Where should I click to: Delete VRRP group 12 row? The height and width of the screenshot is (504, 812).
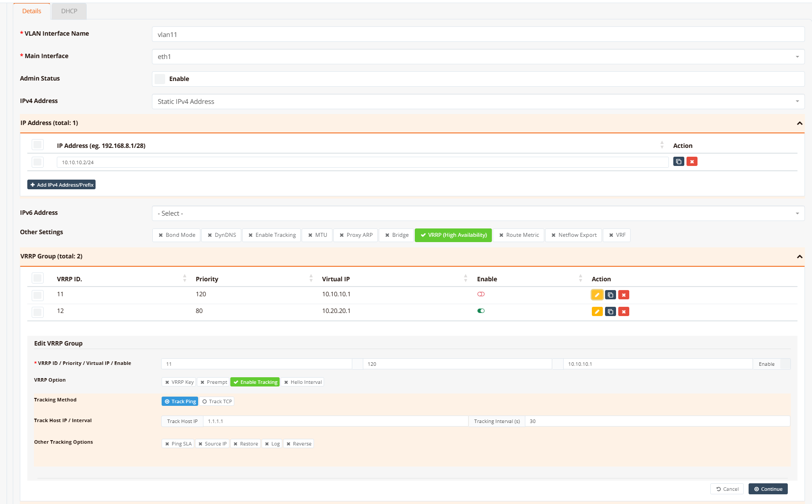coord(624,312)
